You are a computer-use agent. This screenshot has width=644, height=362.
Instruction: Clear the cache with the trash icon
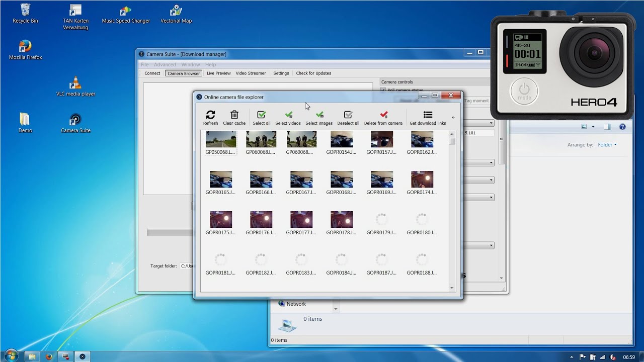[x=234, y=118]
